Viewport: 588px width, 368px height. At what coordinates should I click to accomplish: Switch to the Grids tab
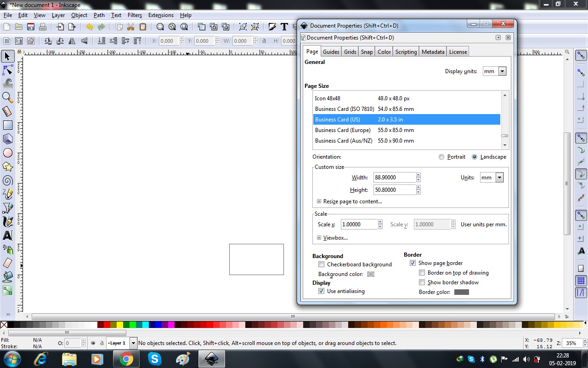[x=350, y=52]
